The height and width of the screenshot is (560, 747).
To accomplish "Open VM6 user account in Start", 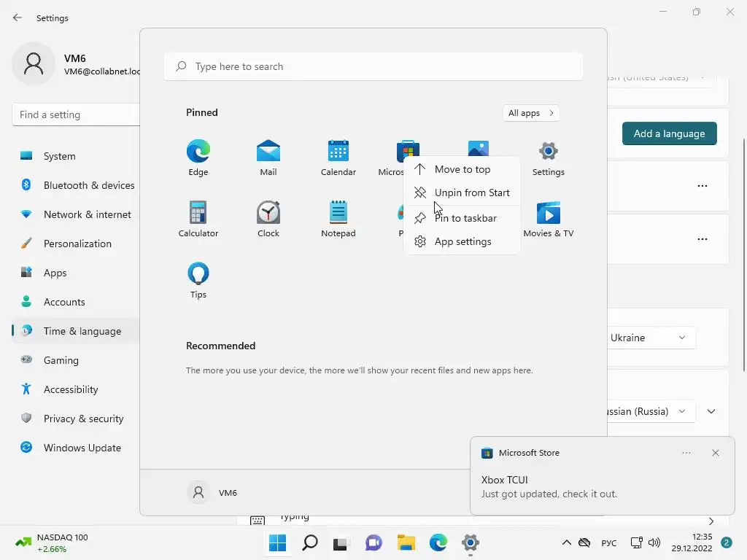I will [x=212, y=492].
